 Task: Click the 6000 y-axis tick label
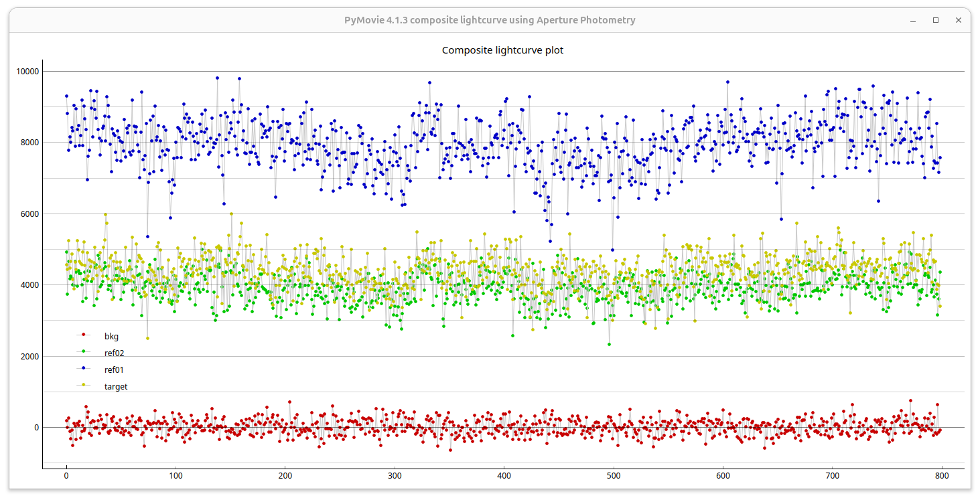click(x=29, y=214)
